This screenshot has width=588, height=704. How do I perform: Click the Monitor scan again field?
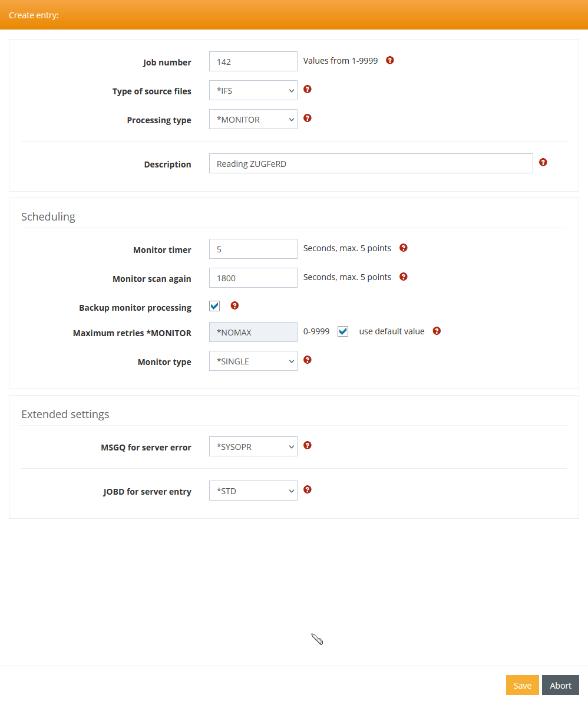coord(253,278)
